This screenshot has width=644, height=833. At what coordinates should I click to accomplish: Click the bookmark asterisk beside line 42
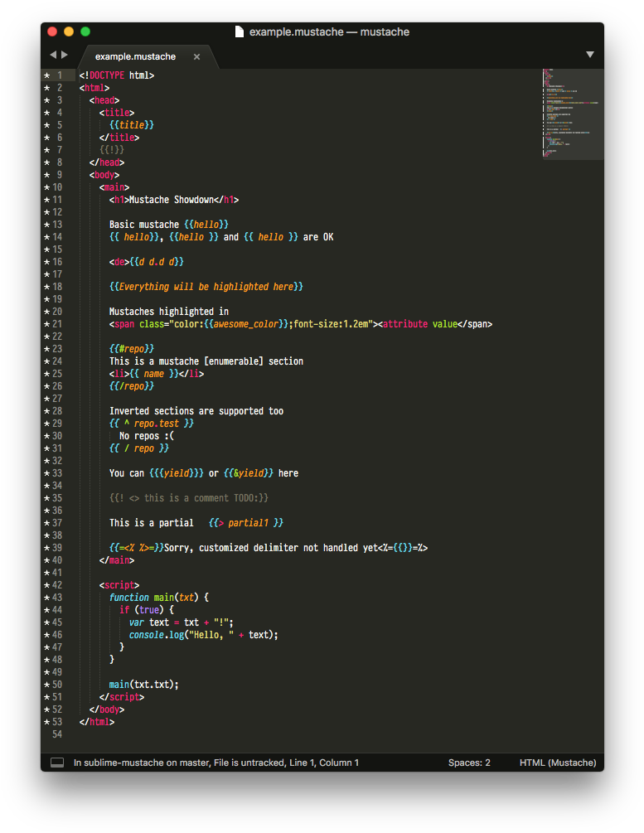(47, 584)
